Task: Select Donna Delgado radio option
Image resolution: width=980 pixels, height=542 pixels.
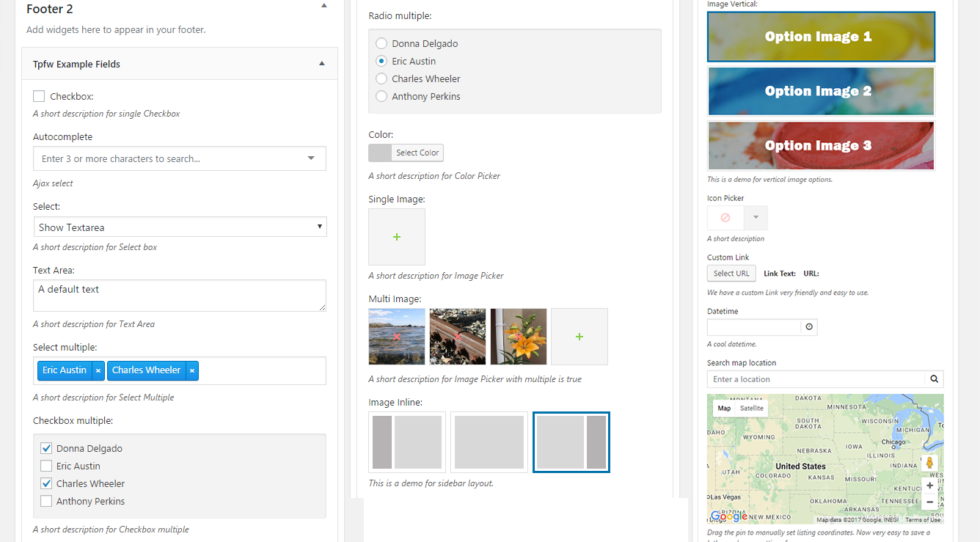Action: (x=381, y=43)
